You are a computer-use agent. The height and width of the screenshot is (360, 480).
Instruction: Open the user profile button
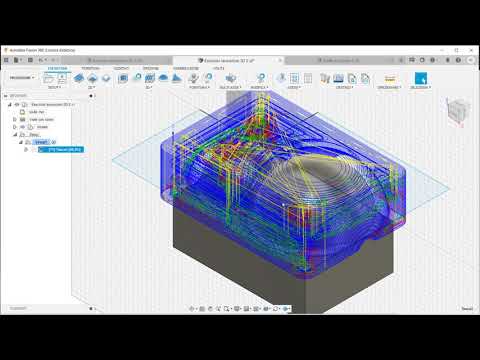click(x=471, y=60)
